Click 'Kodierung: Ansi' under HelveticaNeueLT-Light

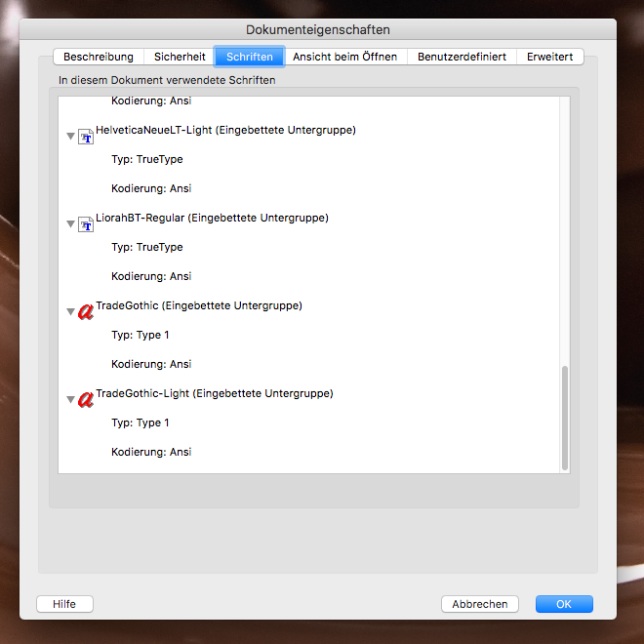pyautogui.click(x=151, y=188)
